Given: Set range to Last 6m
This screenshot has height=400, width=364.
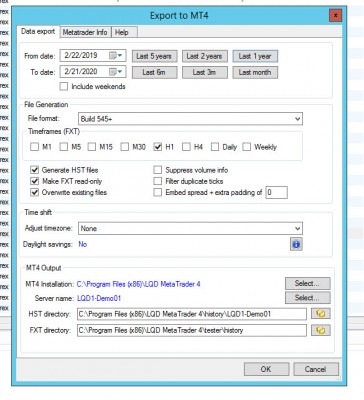Looking at the screenshot, I should click(154, 72).
